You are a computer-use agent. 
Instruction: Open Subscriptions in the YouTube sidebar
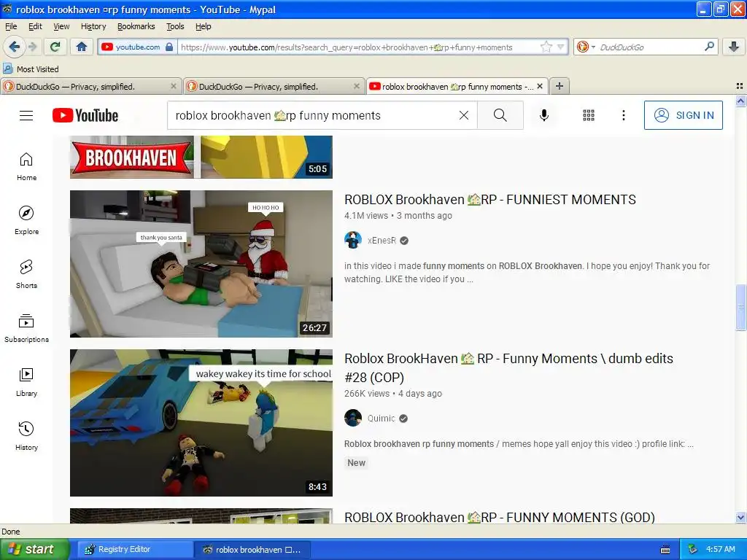click(x=27, y=329)
